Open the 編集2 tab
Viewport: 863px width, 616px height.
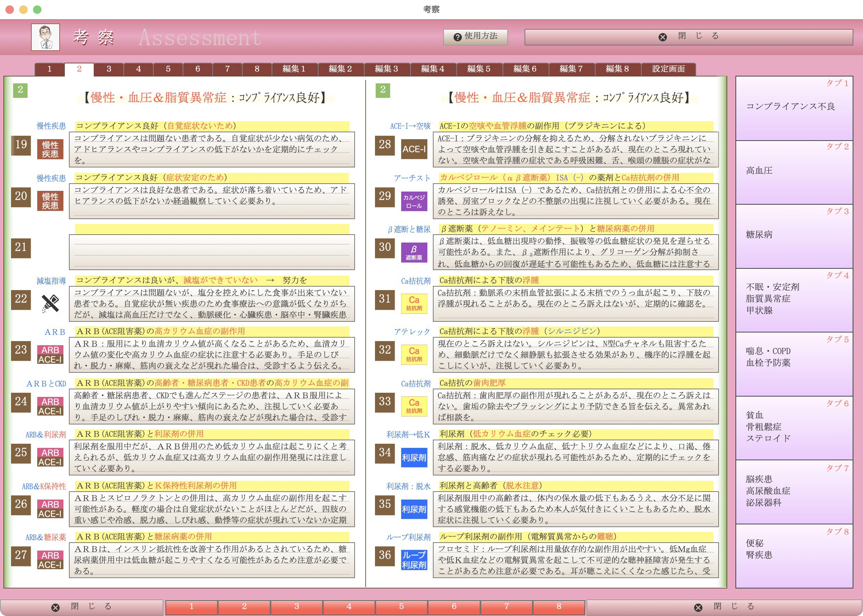[x=339, y=69]
